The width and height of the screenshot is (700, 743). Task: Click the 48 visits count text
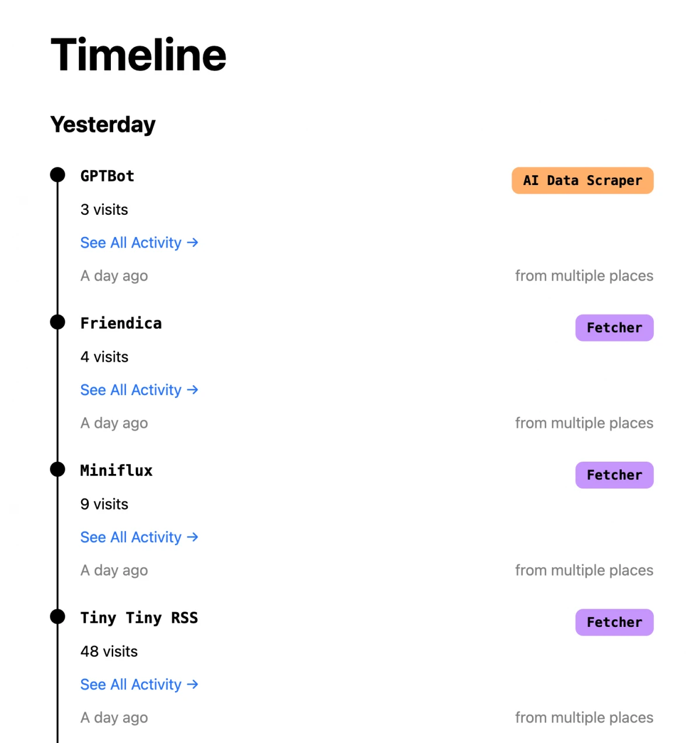coord(109,651)
